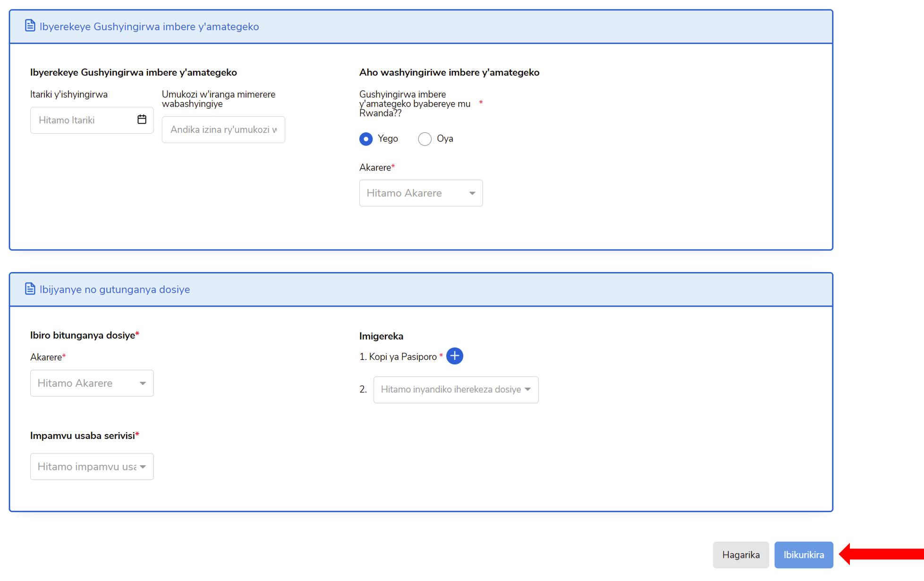Click document icon in Ibyerekeye Gushyingirwa header
Viewport: 924px width, 581px height.
(30, 26)
